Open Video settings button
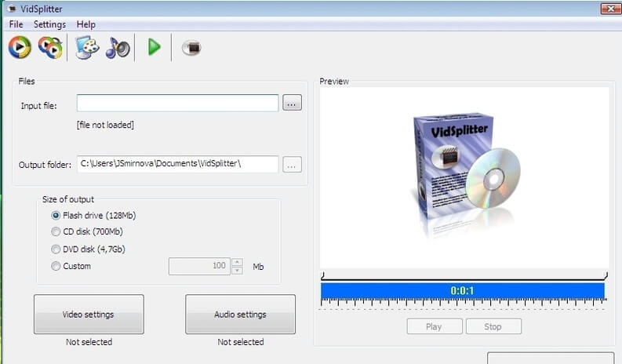The height and width of the screenshot is (364, 622). pyautogui.click(x=89, y=314)
